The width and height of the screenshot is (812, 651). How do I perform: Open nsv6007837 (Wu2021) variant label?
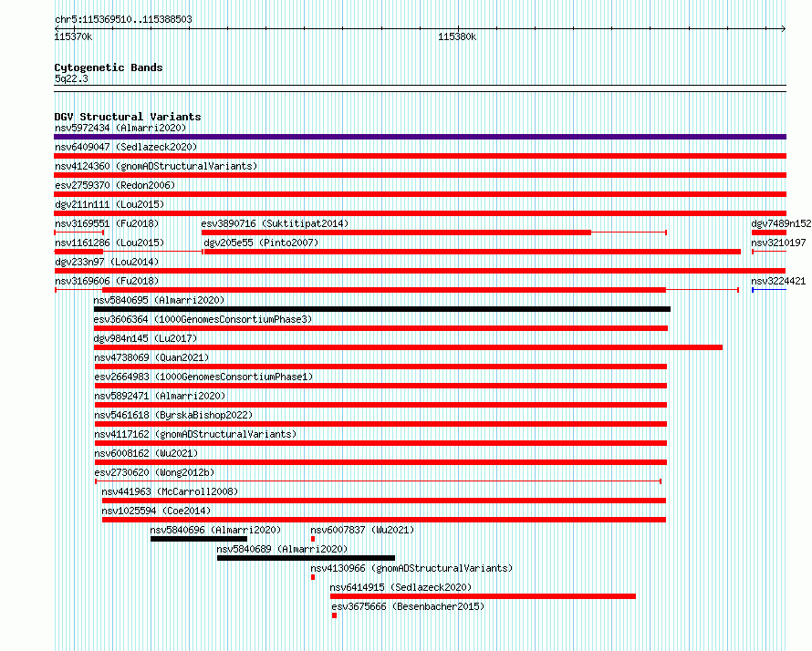click(x=362, y=530)
